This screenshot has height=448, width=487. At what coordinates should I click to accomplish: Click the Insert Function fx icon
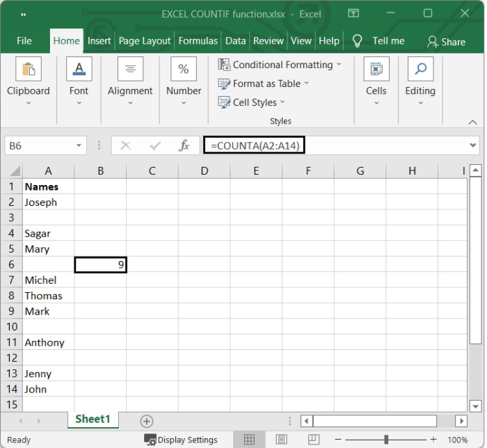(x=184, y=145)
